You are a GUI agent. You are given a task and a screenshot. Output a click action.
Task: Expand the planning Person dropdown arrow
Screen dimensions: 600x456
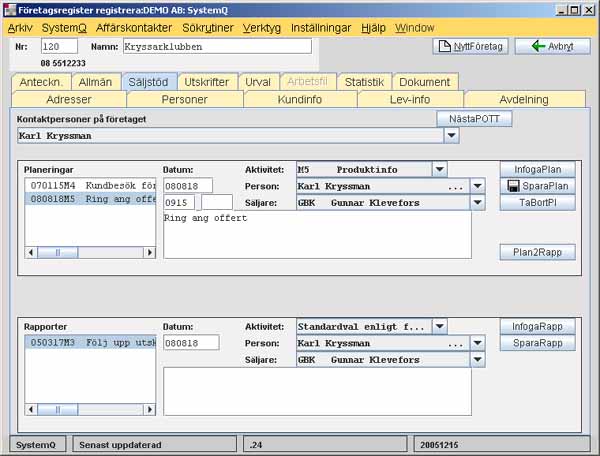pyautogui.click(x=477, y=186)
